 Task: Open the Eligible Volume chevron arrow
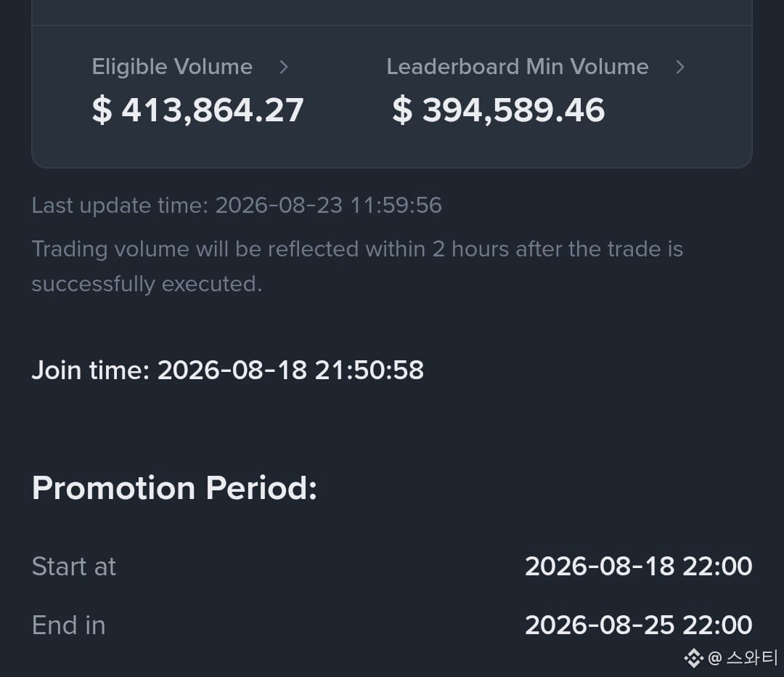[x=284, y=67]
